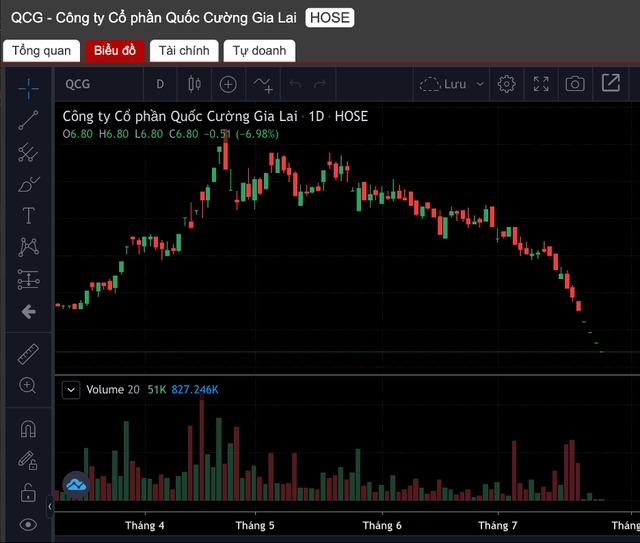This screenshot has width=640, height=543.
Task: Switch to the Tổng quan tab
Action: pyautogui.click(x=41, y=50)
